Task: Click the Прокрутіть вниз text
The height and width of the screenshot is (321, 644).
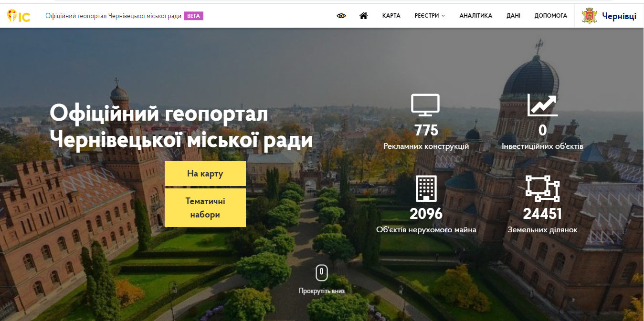Action: click(x=321, y=291)
